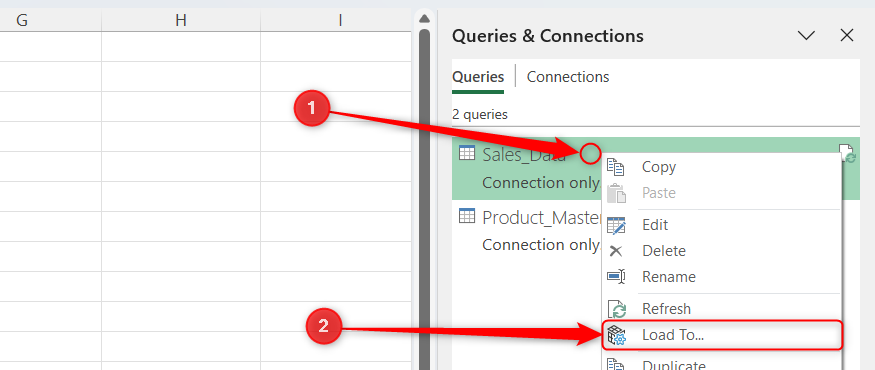Choose Rename from the context menu
The height and width of the screenshot is (370, 875).
pos(722,277)
